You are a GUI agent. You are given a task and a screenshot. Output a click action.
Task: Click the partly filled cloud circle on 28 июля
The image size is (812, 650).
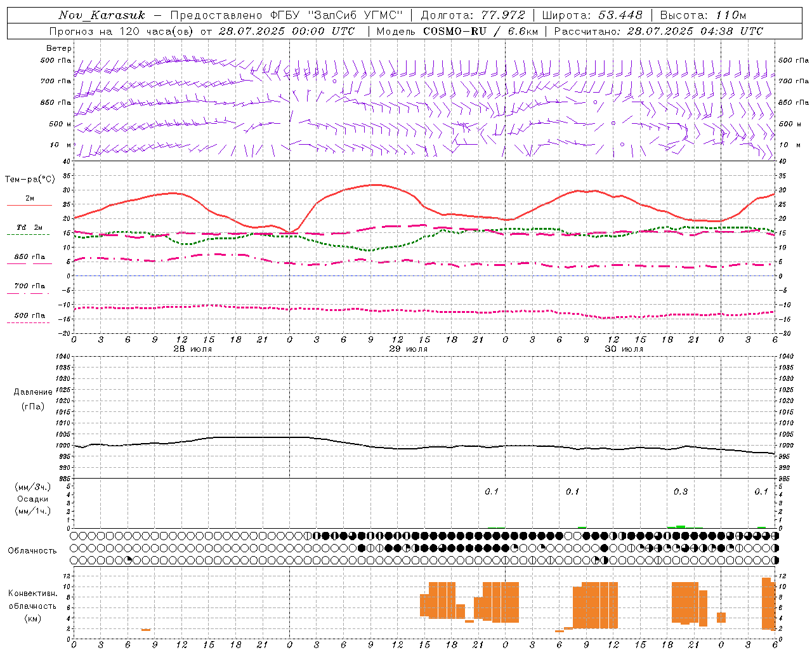click(x=128, y=560)
